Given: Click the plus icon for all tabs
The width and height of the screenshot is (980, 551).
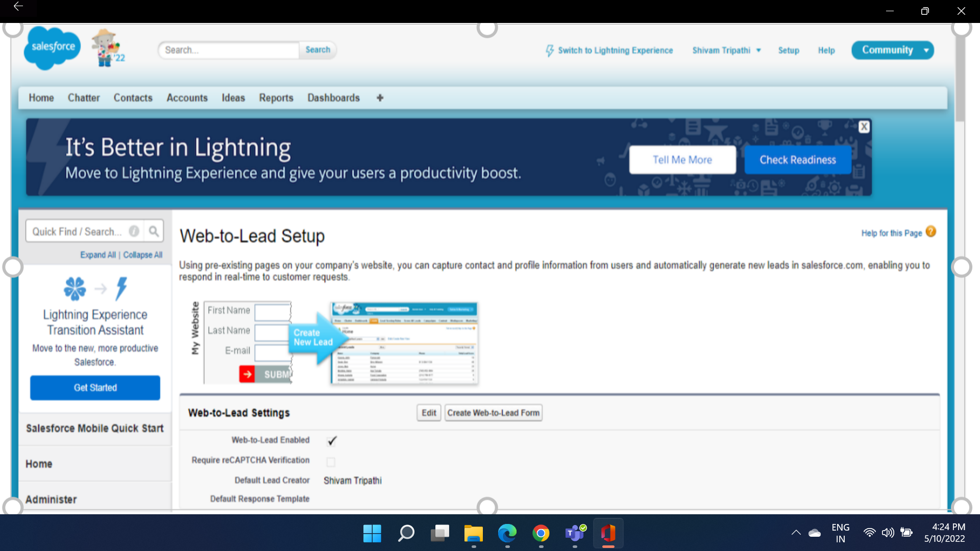Looking at the screenshot, I should click(380, 98).
